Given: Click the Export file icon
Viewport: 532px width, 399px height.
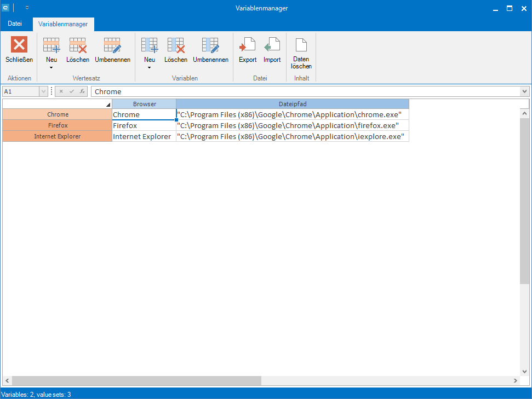Looking at the screenshot, I should pyautogui.click(x=248, y=45).
